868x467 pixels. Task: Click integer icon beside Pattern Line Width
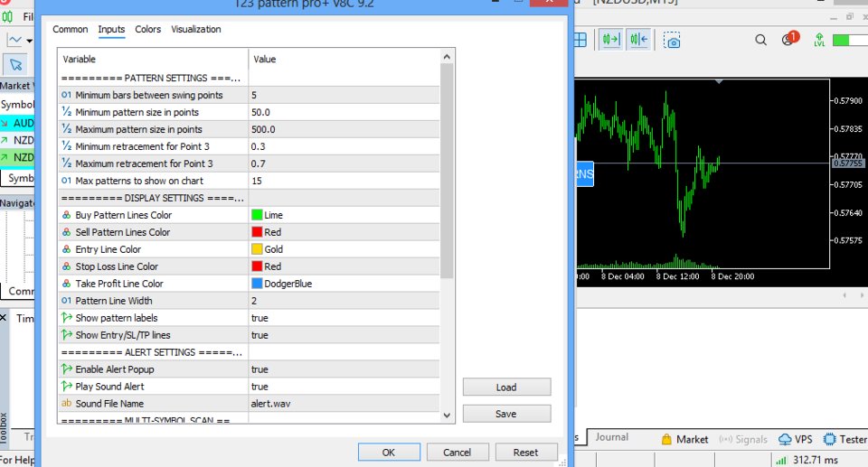[66, 301]
